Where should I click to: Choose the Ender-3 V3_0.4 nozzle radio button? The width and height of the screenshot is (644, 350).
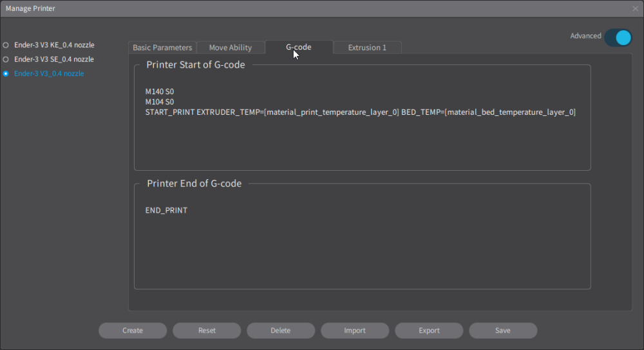[6, 73]
